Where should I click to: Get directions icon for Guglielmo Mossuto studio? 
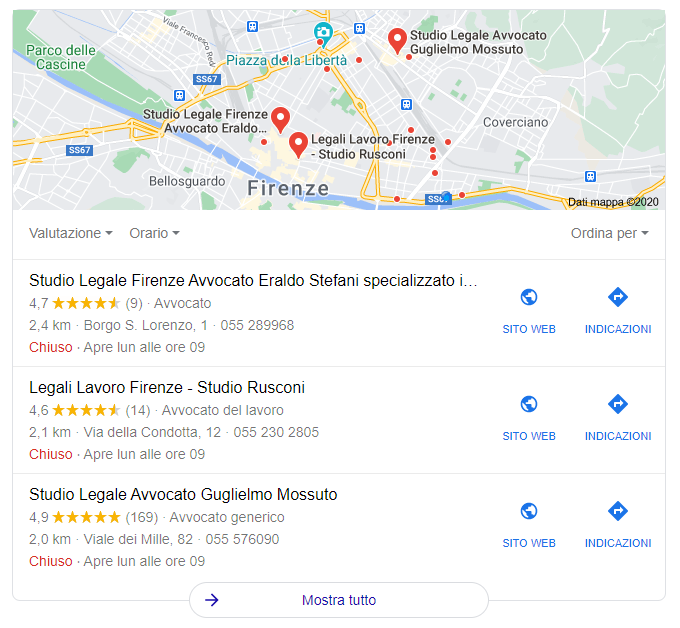pyautogui.click(x=618, y=511)
